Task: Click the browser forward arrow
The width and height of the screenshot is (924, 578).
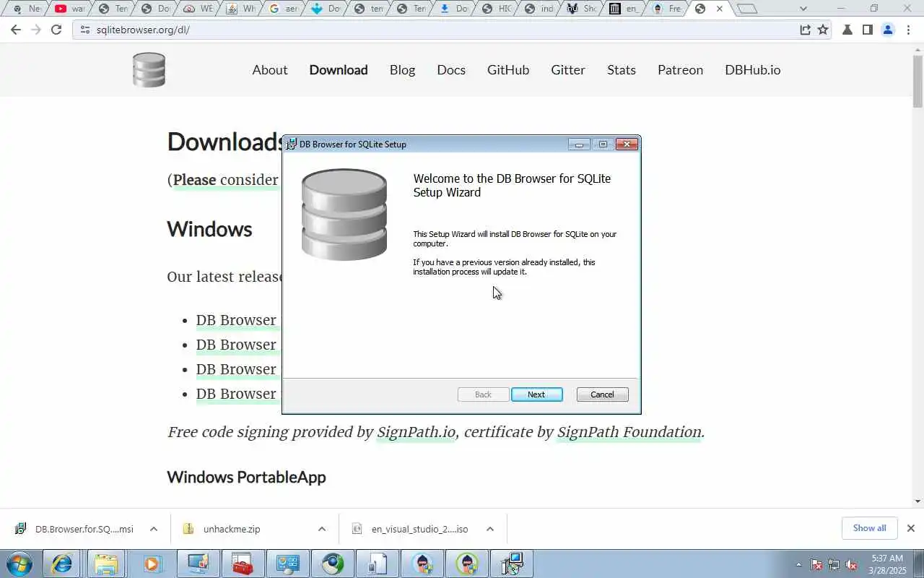Action: [36, 30]
